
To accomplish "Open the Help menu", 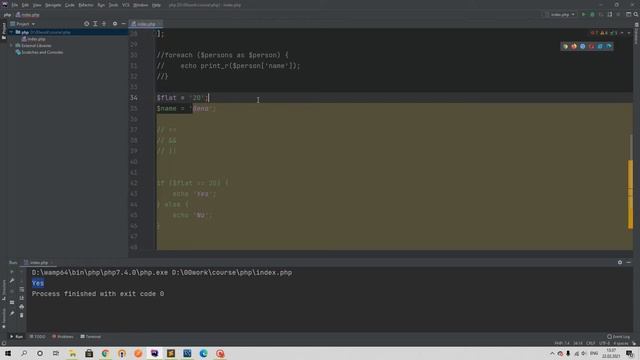I will click(x=156, y=5).
